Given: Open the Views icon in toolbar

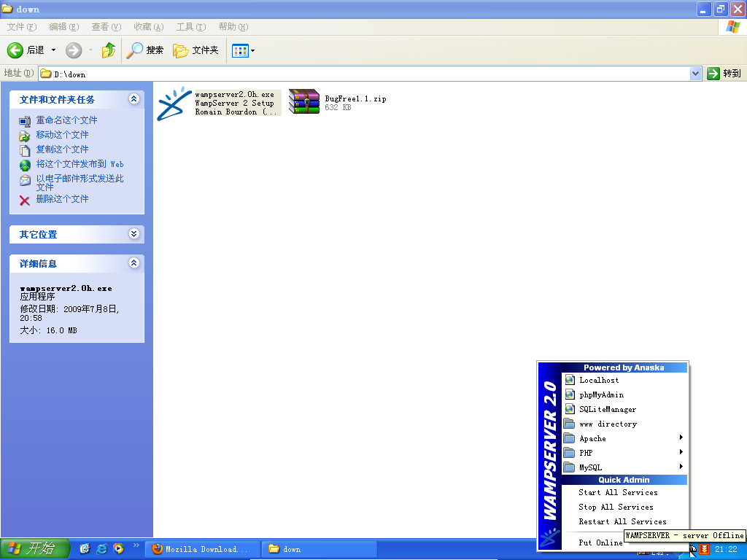Looking at the screenshot, I should click(240, 50).
